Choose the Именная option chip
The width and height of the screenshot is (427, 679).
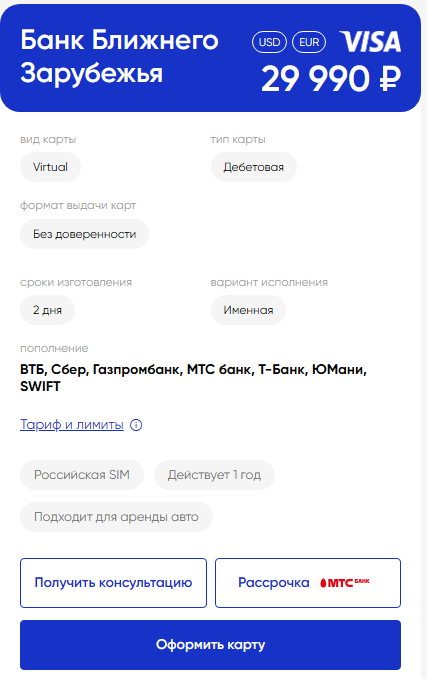click(248, 310)
